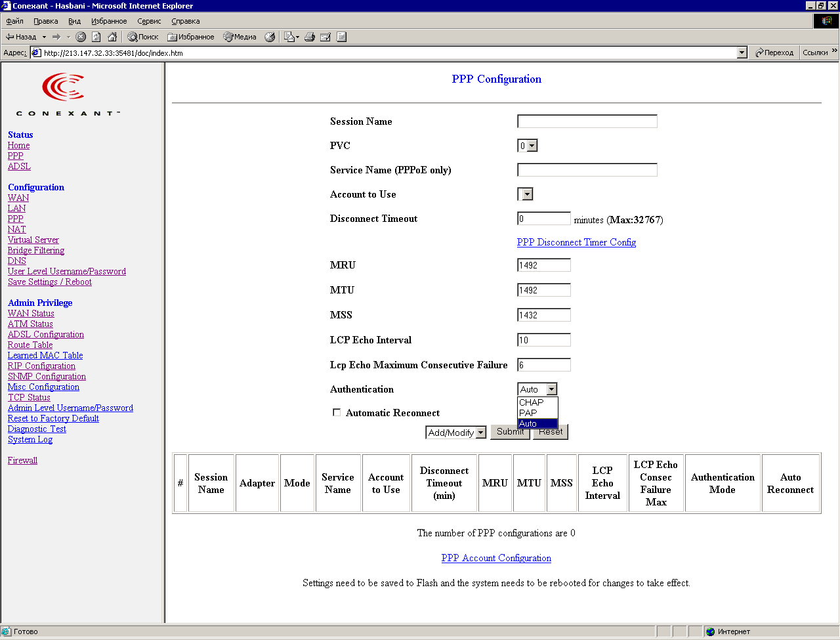Select PAP in the Authentication list

point(537,413)
